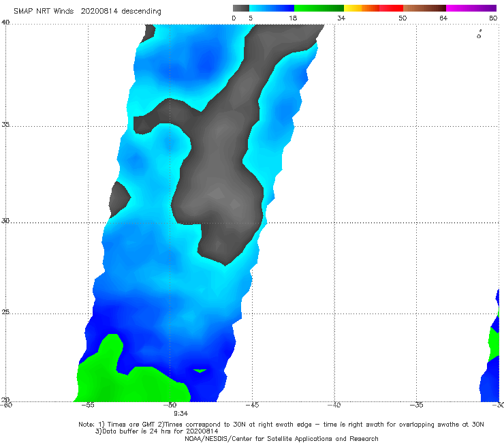Click the '18' label under the color bar
The height and width of the screenshot is (443, 504).
(293, 18)
